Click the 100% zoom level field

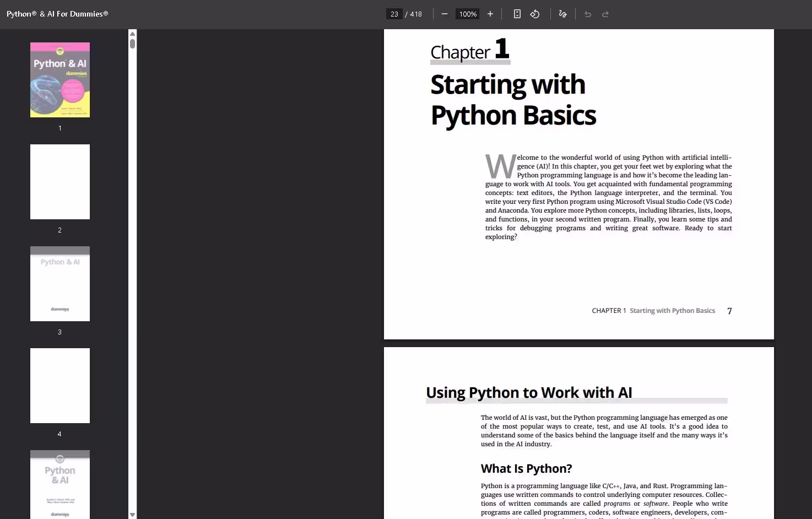468,14
